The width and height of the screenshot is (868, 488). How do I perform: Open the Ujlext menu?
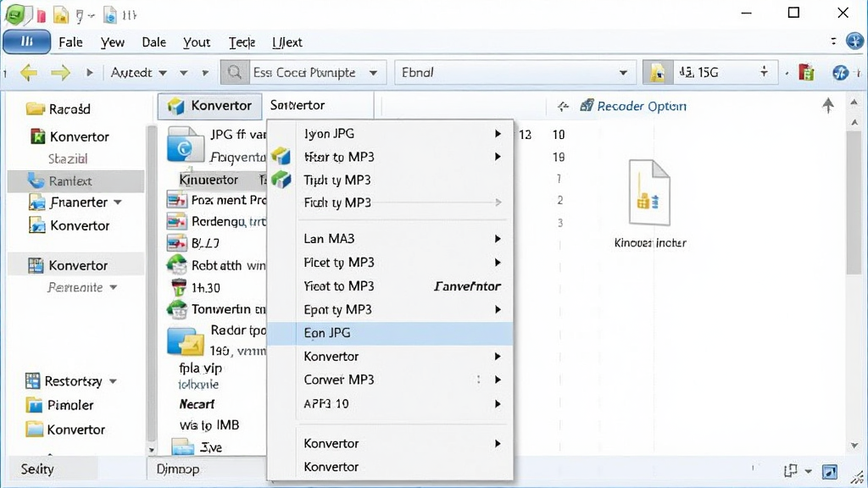coord(287,42)
